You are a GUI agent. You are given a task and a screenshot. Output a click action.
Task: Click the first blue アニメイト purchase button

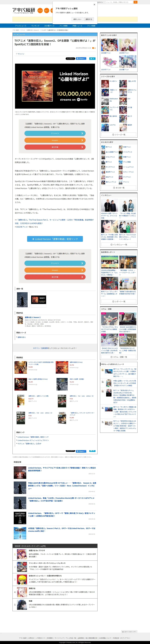tap(55, 133)
